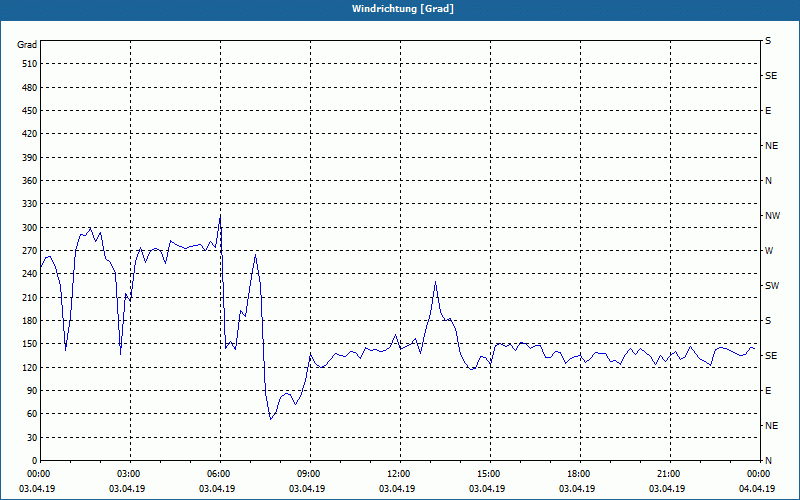
Task: Select the W compass direction label
Action: [769, 251]
